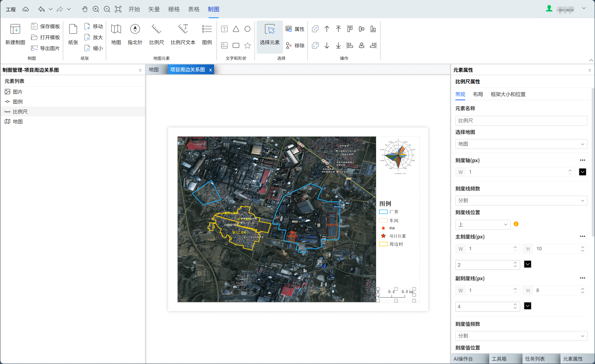The width and height of the screenshot is (595, 364).
Task: Open the 刻度轴 black color swatch
Action: click(x=582, y=172)
